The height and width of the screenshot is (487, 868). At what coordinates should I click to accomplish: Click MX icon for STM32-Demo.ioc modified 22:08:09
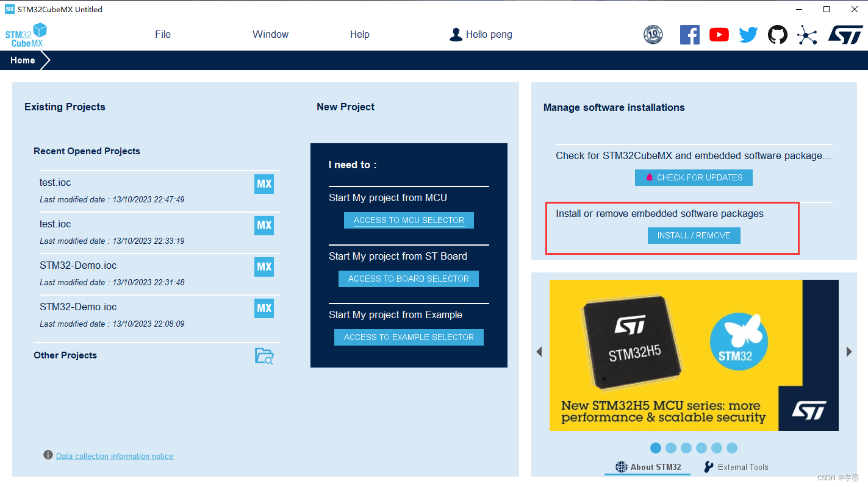[x=264, y=308]
